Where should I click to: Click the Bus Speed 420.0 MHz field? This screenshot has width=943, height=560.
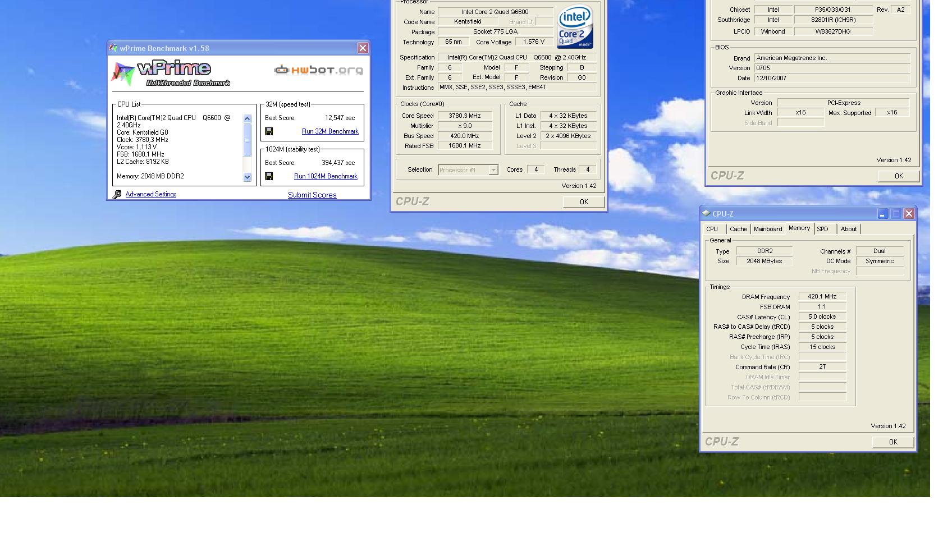(465, 136)
